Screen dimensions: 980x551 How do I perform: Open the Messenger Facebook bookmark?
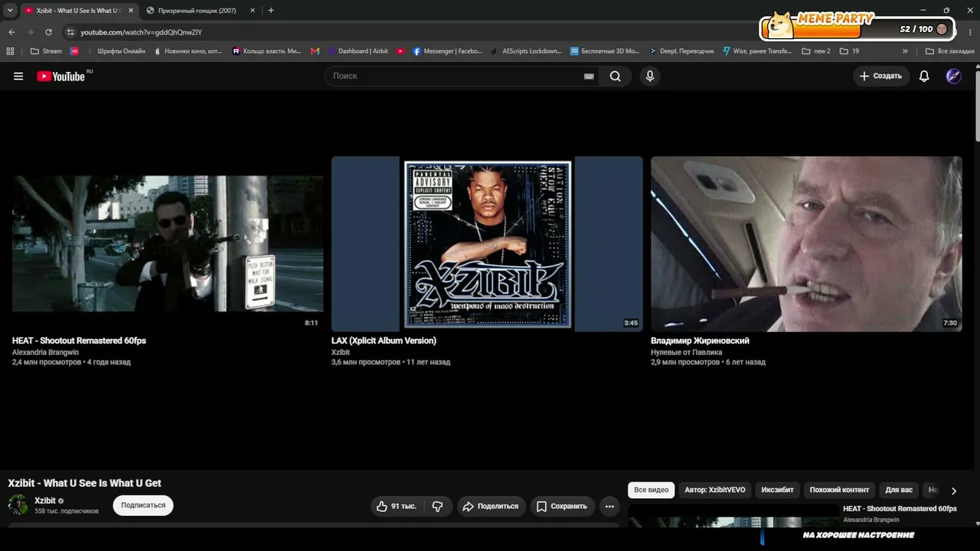point(447,51)
